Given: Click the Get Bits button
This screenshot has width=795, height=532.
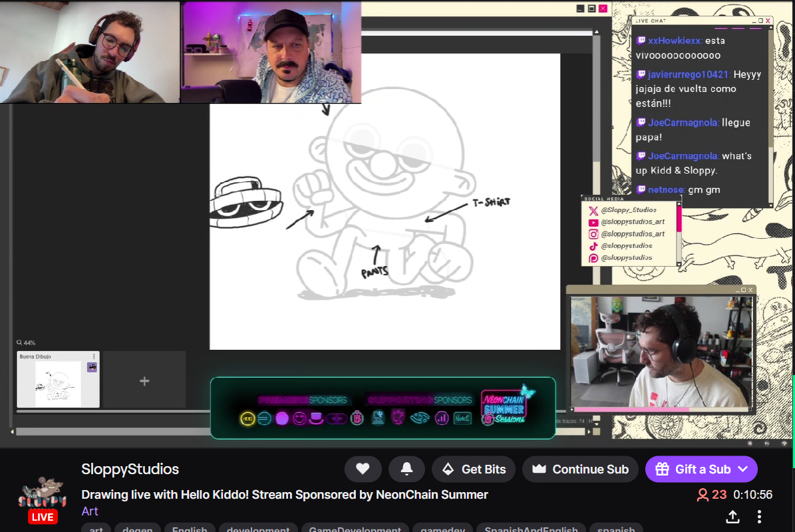Looking at the screenshot, I should [x=474, y=469].
